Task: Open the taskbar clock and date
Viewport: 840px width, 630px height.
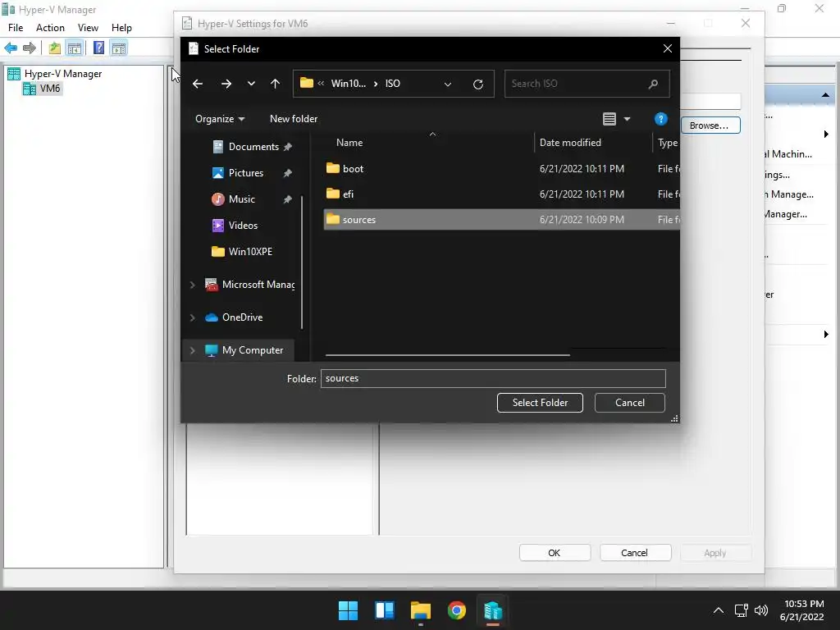Action: click(x=802, y=610)
